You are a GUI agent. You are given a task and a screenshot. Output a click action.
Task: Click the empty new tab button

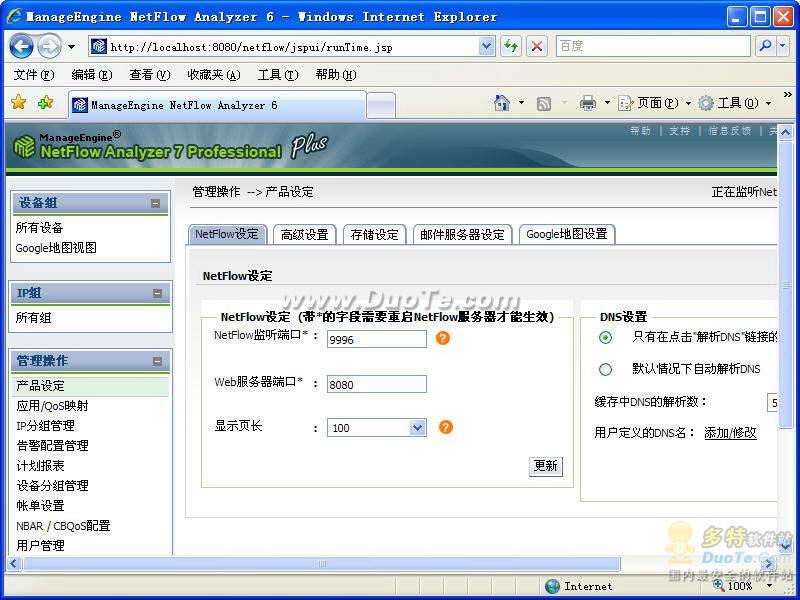[x=381, y=106]
